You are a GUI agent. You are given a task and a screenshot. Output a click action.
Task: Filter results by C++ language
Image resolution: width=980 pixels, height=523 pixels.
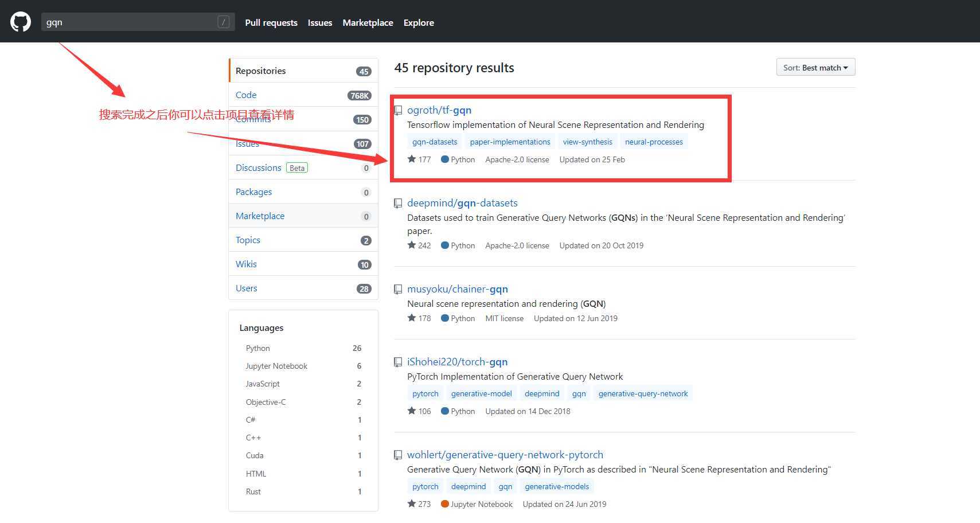303,438
